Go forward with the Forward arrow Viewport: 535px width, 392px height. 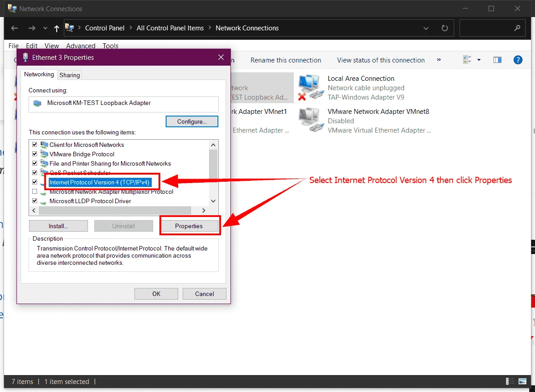(x=32, y=28)
